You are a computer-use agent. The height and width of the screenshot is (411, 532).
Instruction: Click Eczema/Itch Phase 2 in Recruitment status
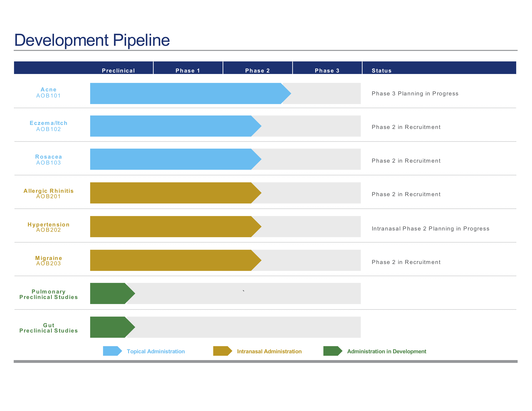click(406, 127)
